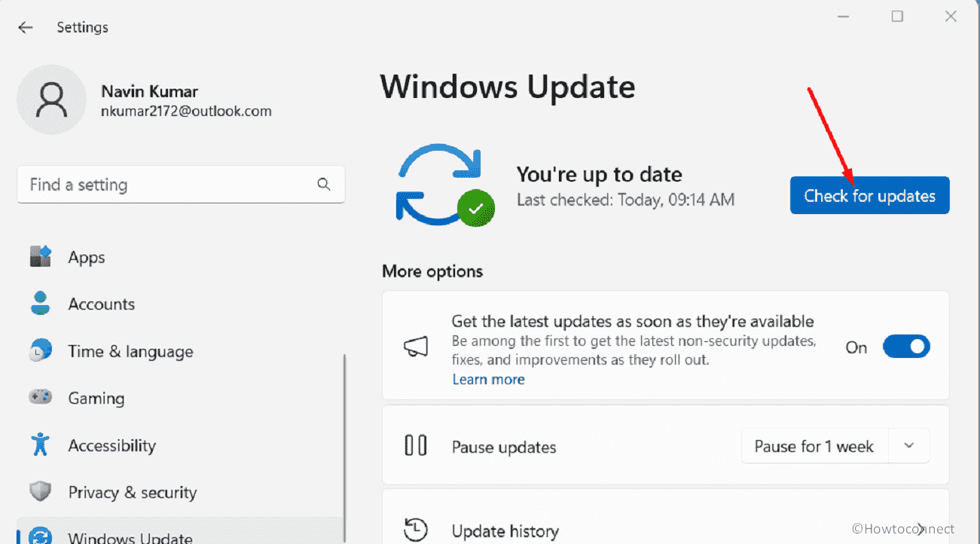Click the Windows Update page title

click(508, 87)
